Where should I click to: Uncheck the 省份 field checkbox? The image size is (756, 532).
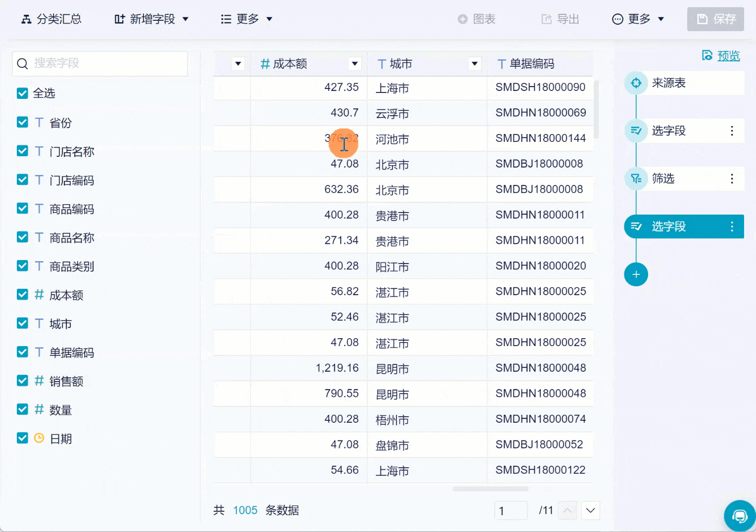coord(22,122)
